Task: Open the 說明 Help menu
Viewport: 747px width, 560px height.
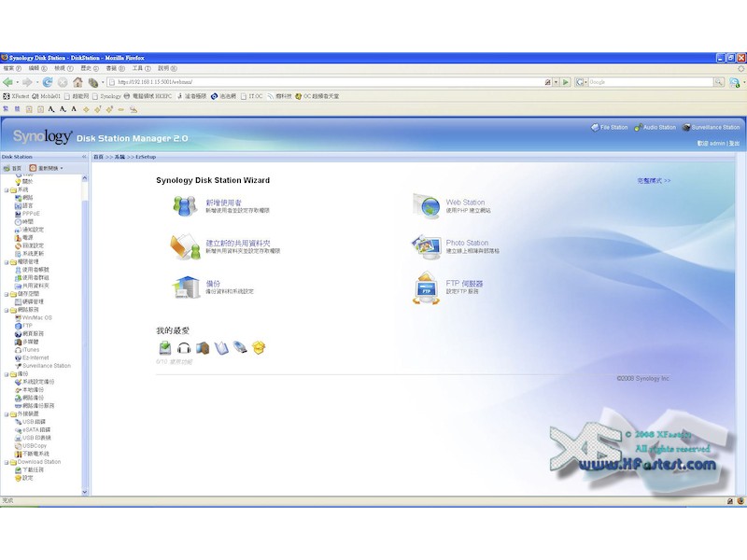Action: (167, 68)
